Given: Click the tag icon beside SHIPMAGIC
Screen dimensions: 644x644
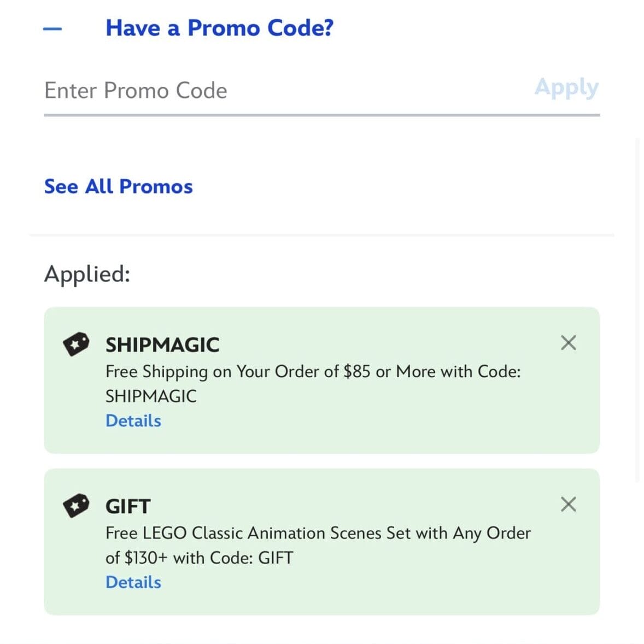Looking at the screenshot, I should 75,344.
